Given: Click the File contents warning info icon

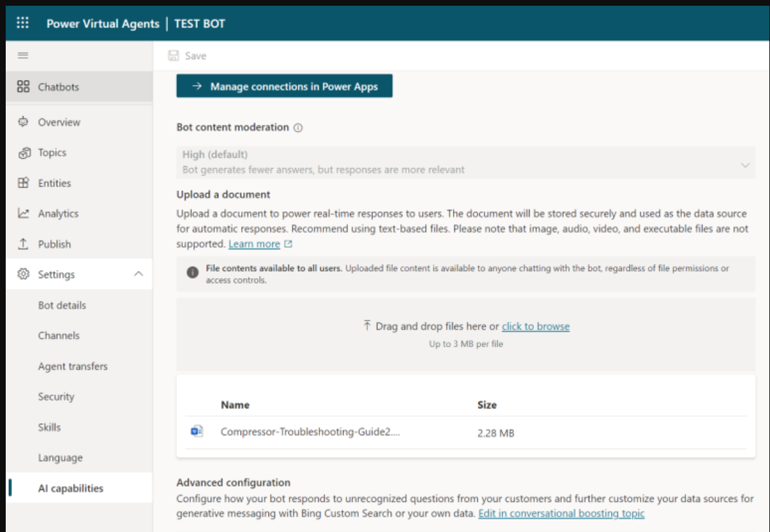Looking at the screenshot, I should 192,272.
